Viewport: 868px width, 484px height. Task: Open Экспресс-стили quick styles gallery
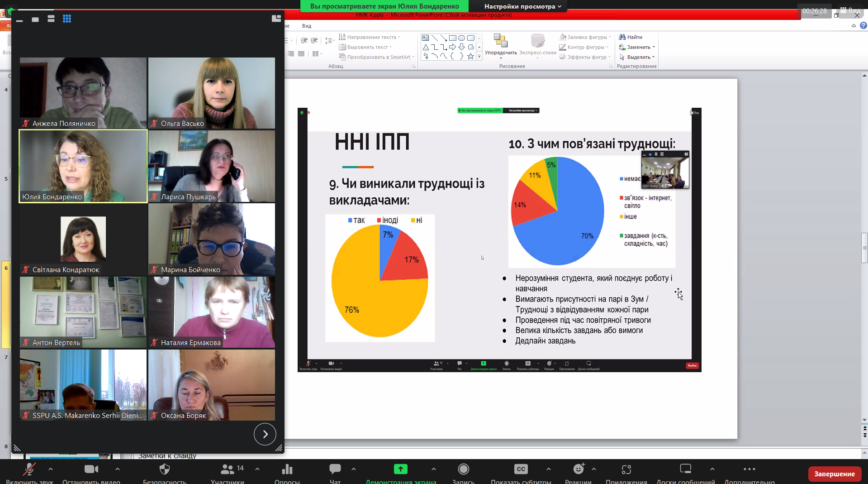click(x=538, y=46)
